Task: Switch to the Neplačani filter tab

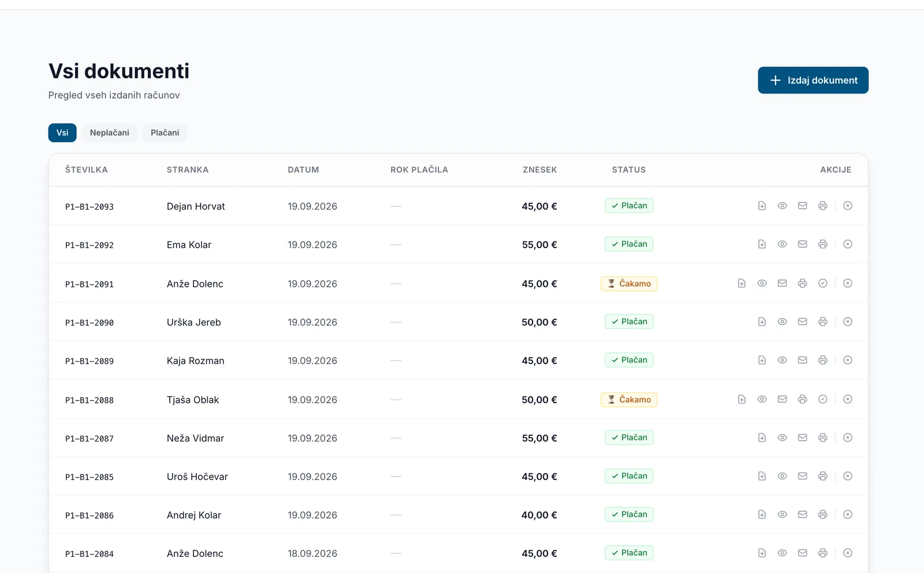Action: [109, 133]
